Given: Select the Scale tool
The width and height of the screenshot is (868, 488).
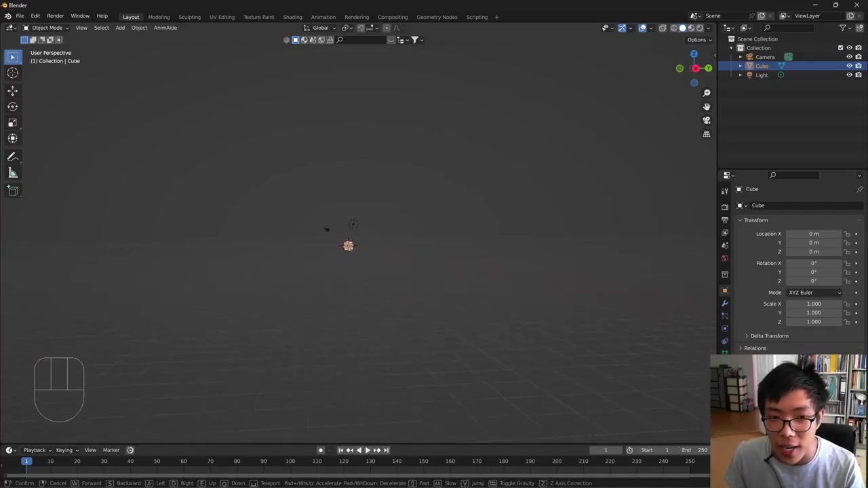Looking at the screenshot, I should point(12,123).
